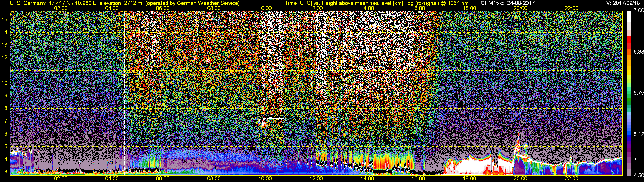The height and width of the screenshot is (182, 644).
Task: Click the small cirrus spot at 12 km
Action: (203, 60)
